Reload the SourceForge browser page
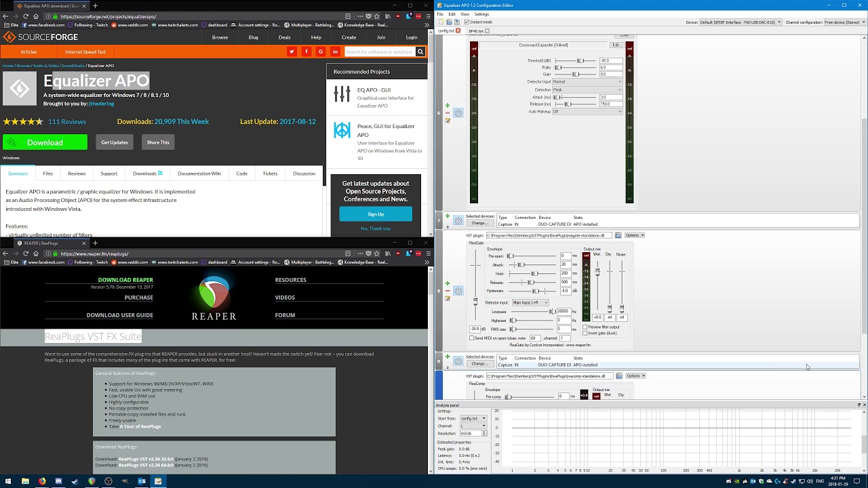The width and height of the screenshot is (868, 488). [26, 16]
